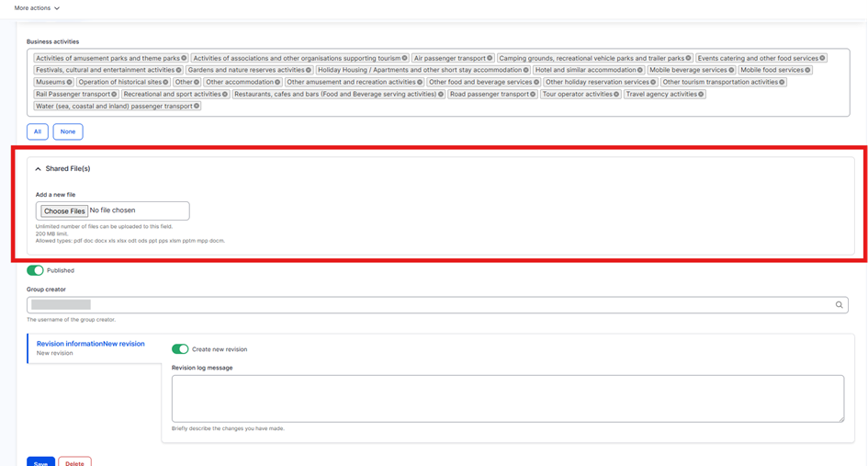
Task: Click the red Delete button
Action: click(74, 462)
